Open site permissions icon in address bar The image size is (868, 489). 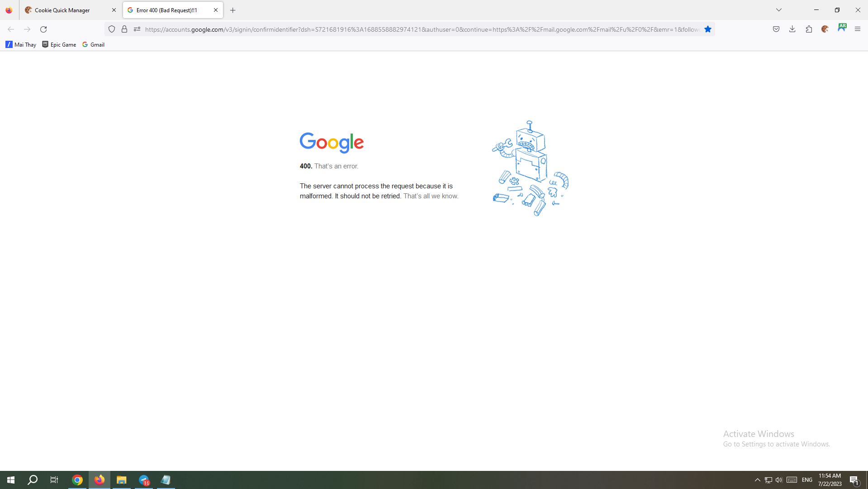(x=137, y=29)
